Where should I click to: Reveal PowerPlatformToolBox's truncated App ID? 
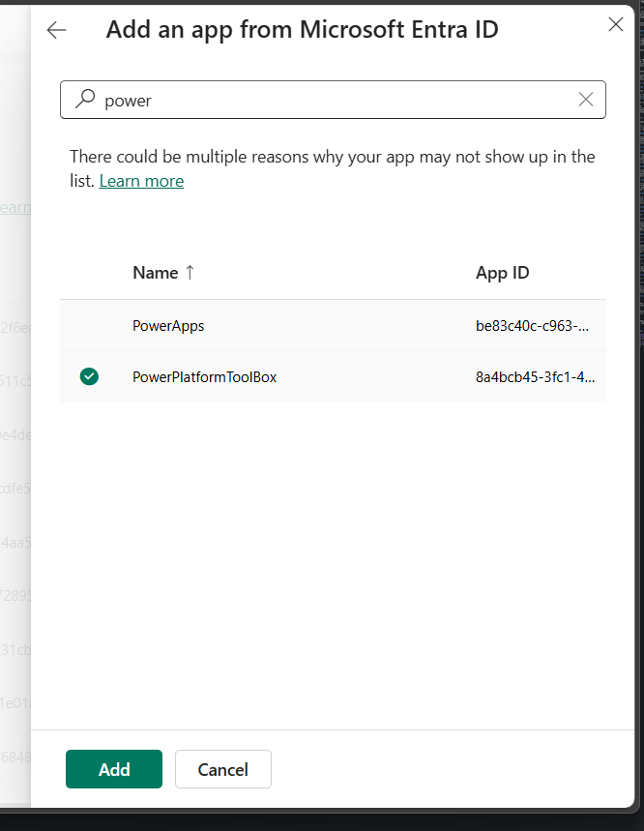coord(537,376)
